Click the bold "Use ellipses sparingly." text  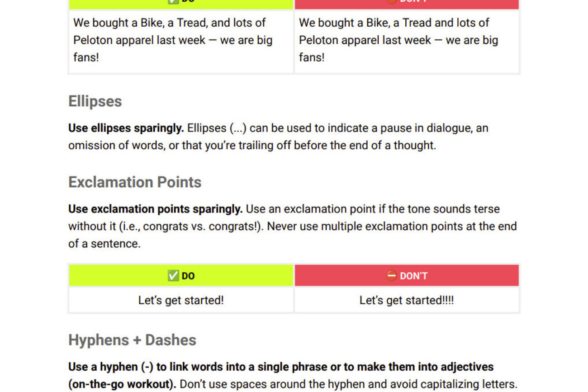coord(126,128)
